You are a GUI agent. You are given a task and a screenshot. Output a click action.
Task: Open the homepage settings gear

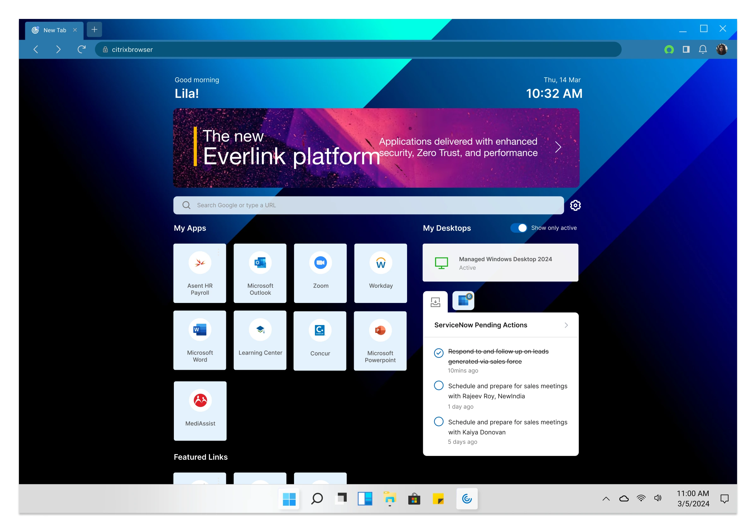tap(575, 205)
